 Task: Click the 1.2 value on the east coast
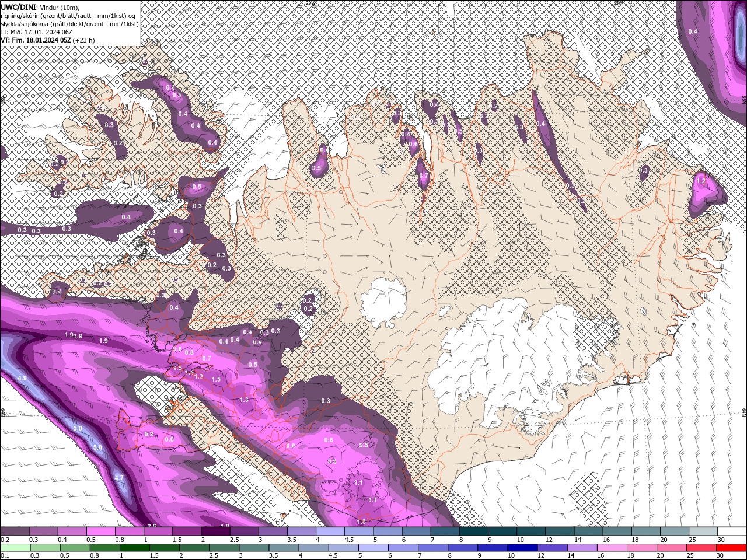coord(701,181)
